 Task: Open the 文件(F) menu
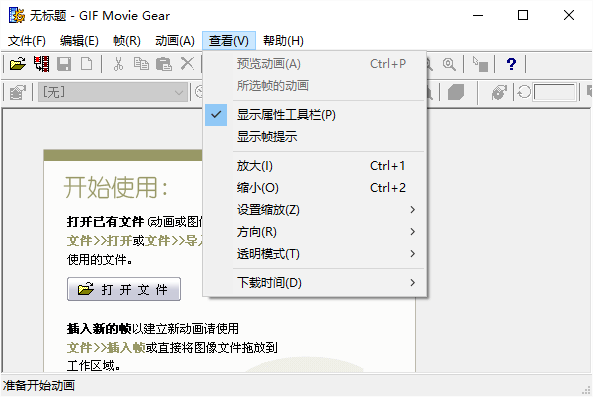click(x=27, y=40)
